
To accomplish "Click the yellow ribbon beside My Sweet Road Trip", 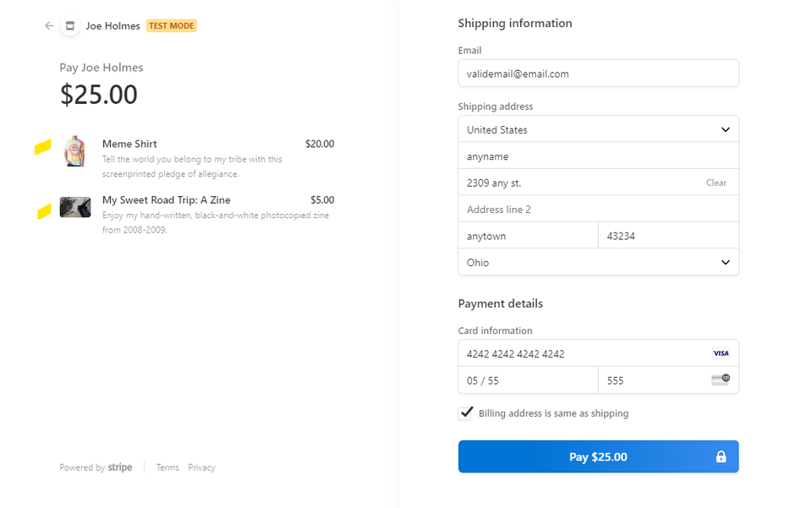I will 42,210.
